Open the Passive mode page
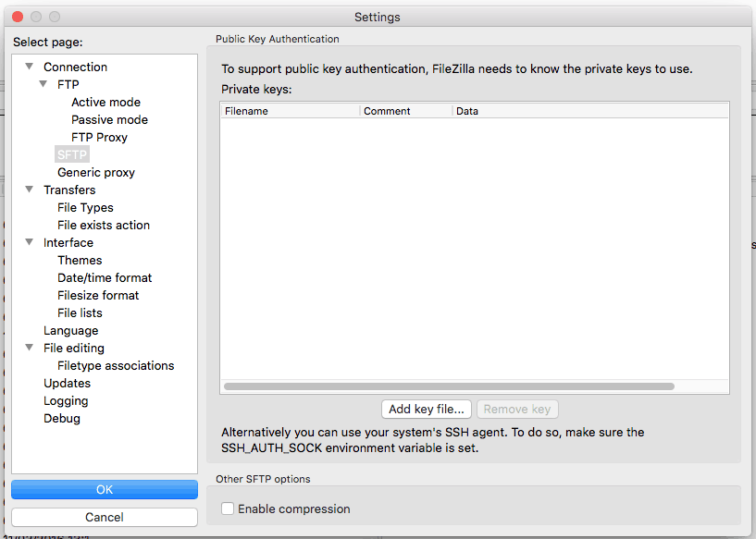756x539 pixels. 109,119
